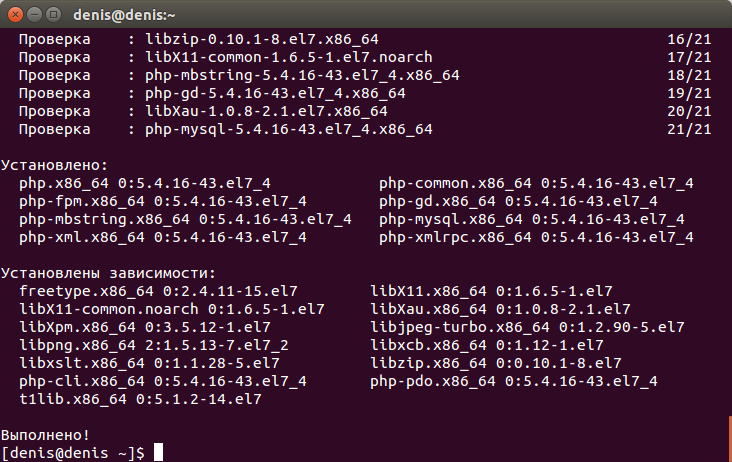Click the 'Установлено:' heading line
732x462 pixels.
(x=54, y=165)
